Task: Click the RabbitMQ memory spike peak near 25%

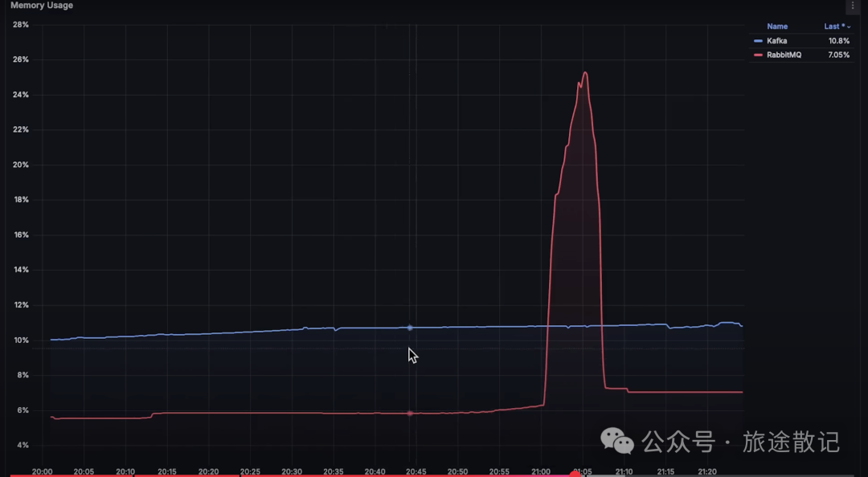Action: 584,72
